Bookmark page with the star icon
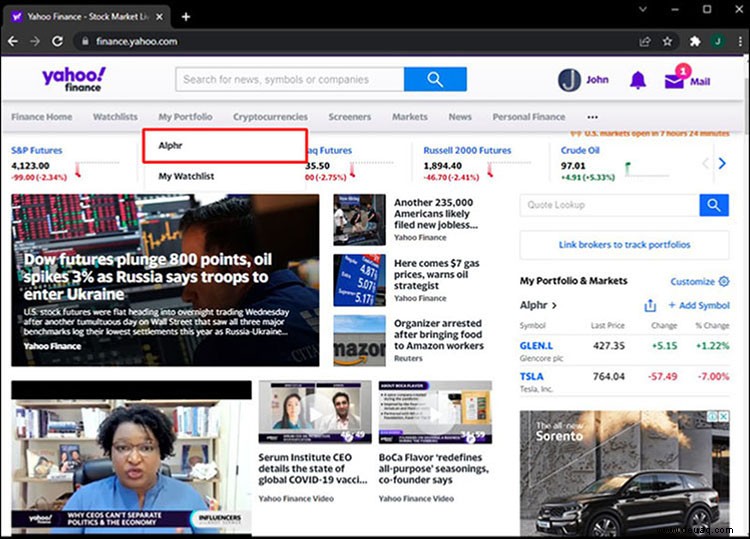The height and width of the screenshot is (539, 750). pos(667,42)
